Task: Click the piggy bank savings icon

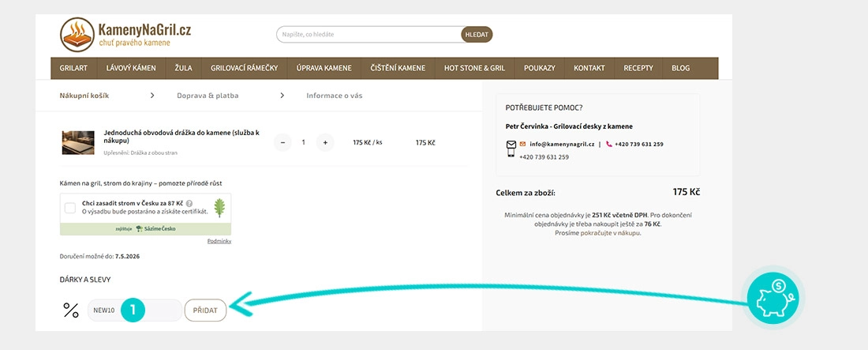Action: click(x=773, y=297)
